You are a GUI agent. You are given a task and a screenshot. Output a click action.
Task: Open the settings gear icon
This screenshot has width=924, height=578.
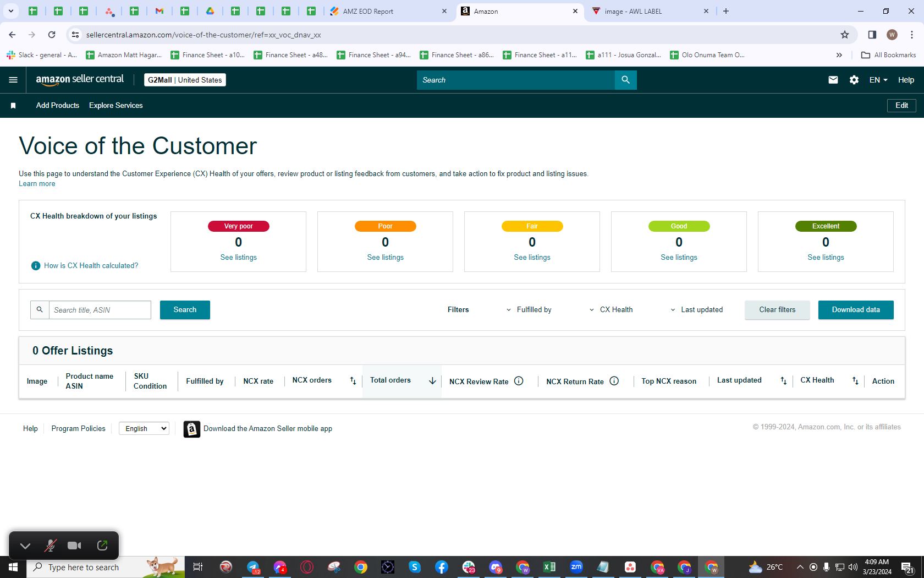coord(854,80)
